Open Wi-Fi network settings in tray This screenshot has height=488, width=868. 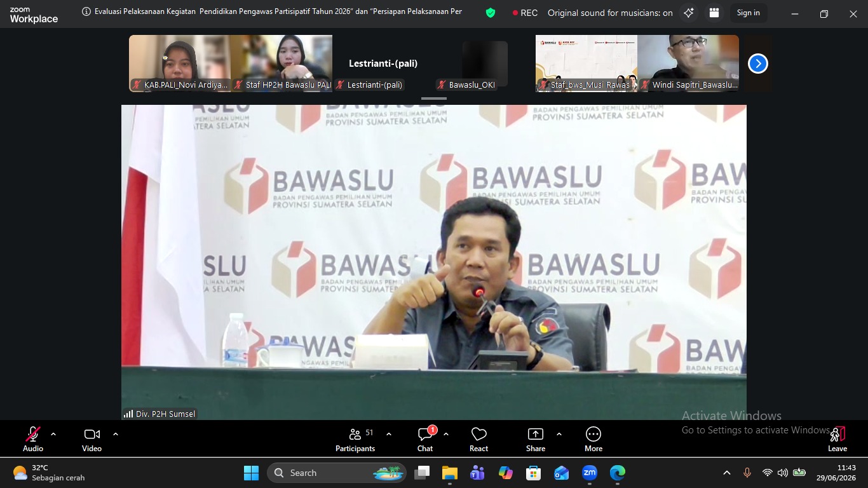pos(768,473)
